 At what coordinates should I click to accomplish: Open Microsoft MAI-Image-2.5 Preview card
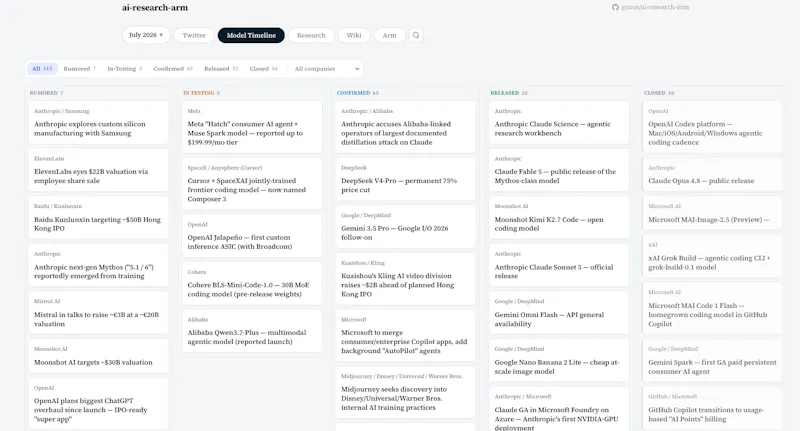pos(712,213)
